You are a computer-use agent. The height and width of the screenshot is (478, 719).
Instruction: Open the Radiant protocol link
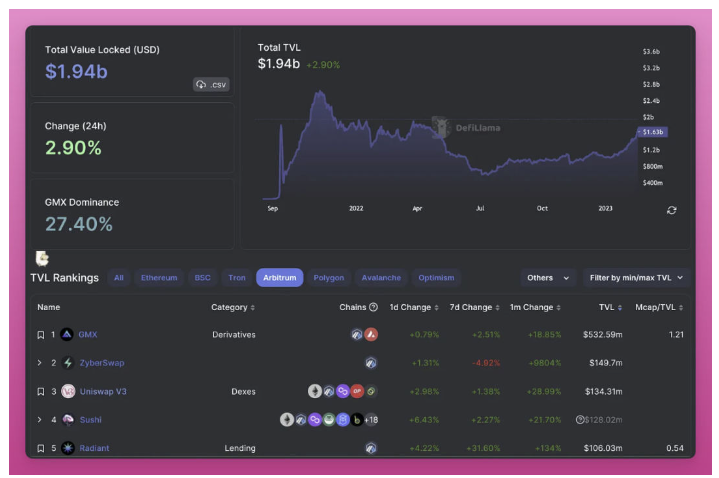94,448
